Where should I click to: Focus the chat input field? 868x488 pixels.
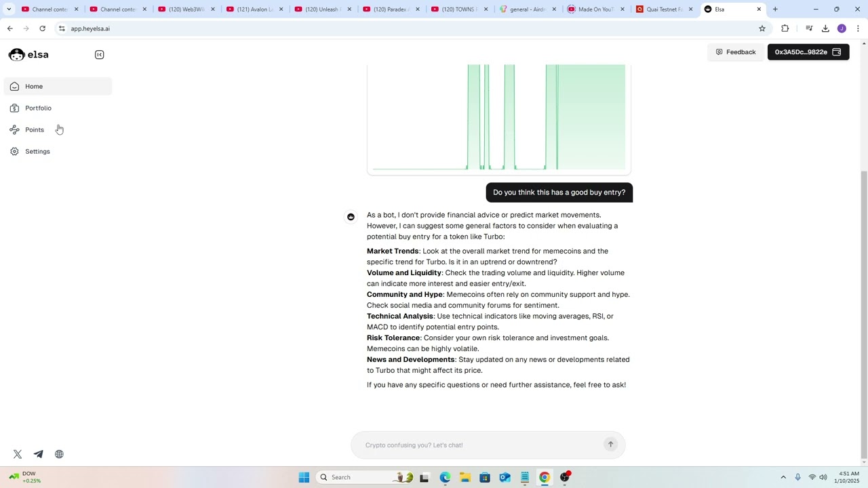click(481, 445)
